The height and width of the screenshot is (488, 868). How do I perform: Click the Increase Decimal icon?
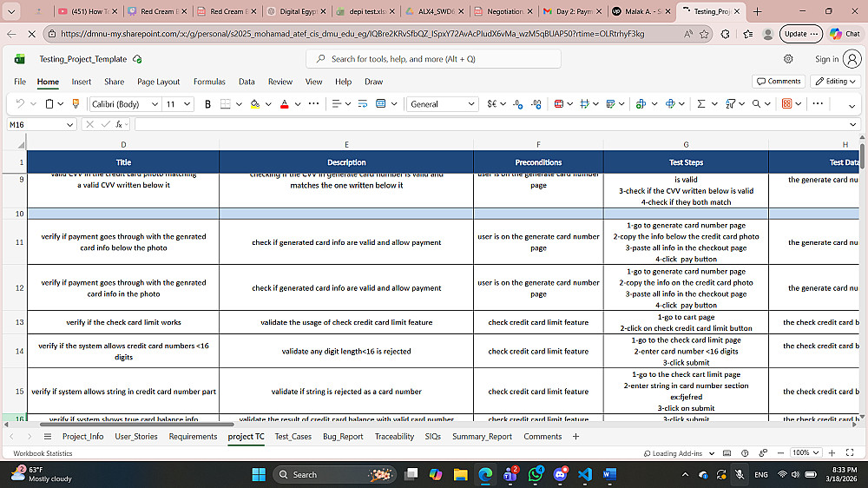517,103
